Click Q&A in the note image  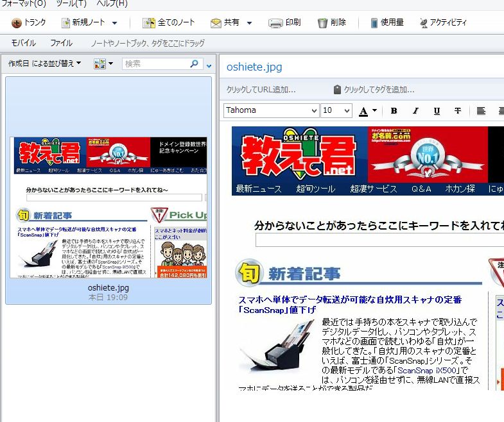pos(421,189)
